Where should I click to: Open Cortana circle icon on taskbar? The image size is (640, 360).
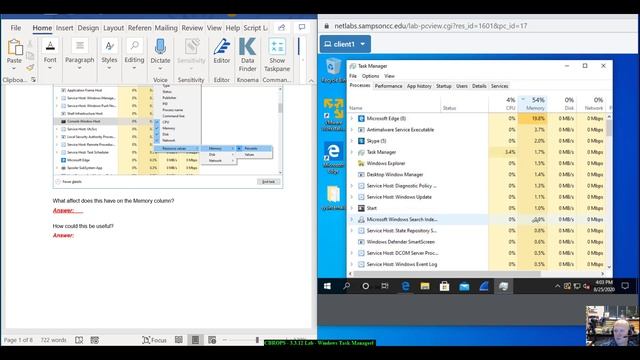point(366,286)
